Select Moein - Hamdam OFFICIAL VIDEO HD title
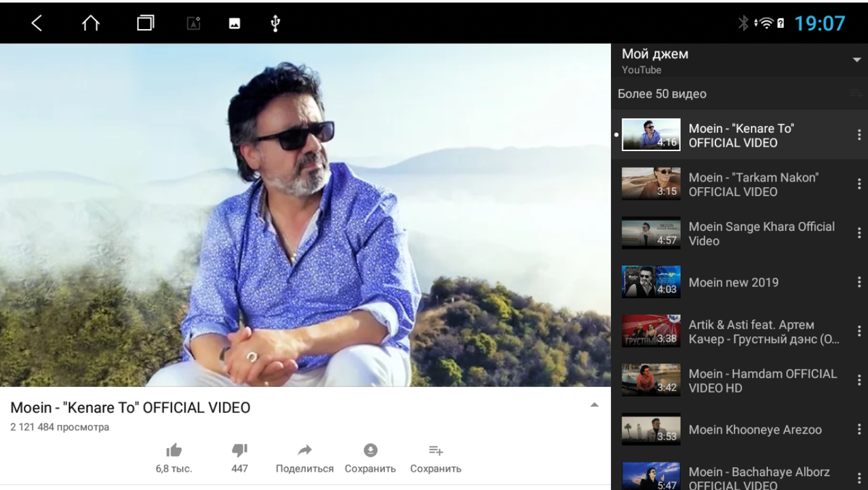868x490 pixels. click(x=763, y=381)
